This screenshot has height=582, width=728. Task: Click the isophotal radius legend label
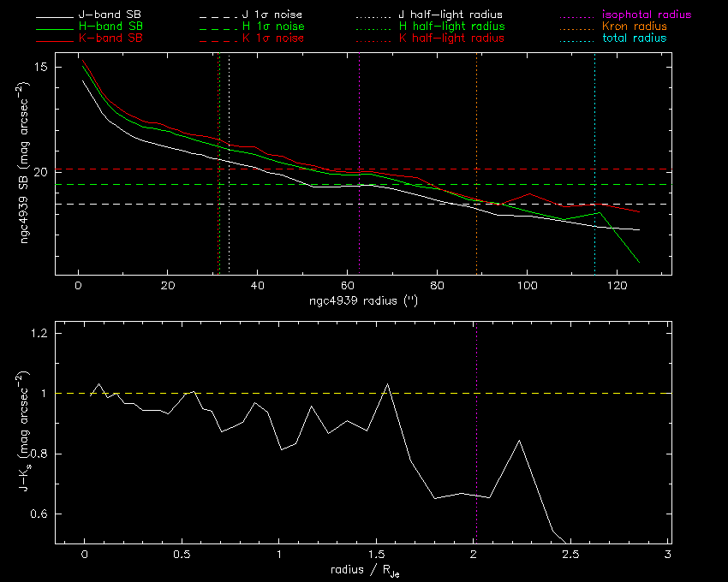641,15
